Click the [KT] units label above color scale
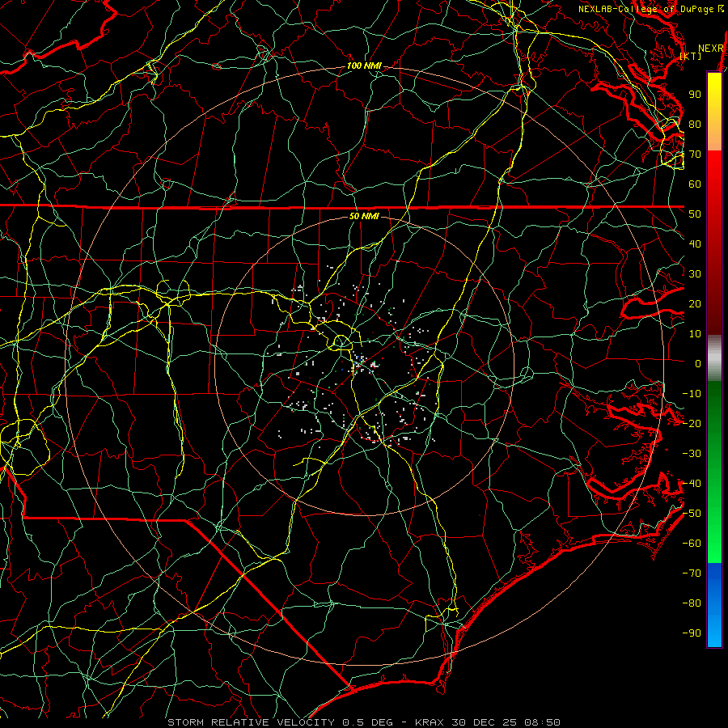This screenshot has width=728, height=728. click(691, 56)
